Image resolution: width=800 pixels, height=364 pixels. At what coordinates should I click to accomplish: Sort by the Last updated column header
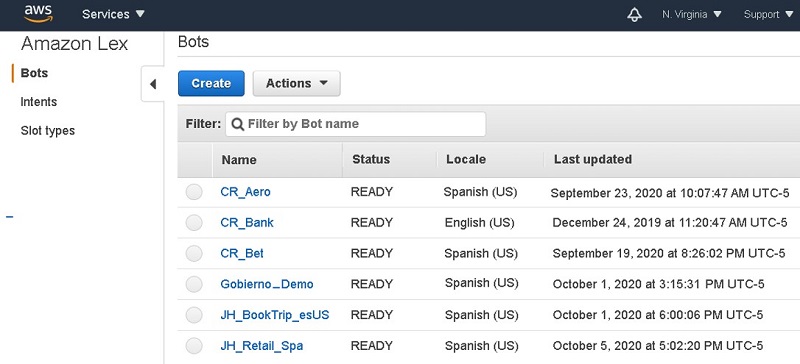click(593, 159)
